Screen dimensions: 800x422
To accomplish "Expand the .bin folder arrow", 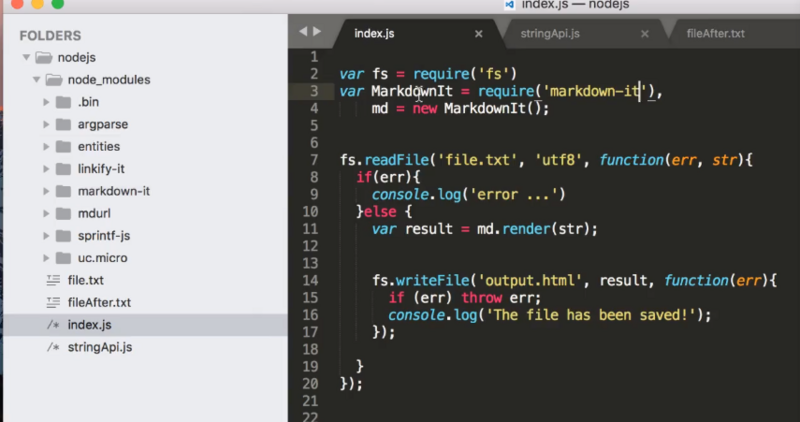I will 46,102.
